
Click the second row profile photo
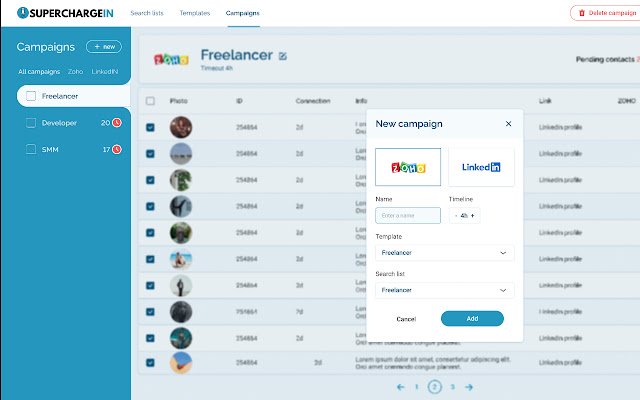tap(180, 153)
